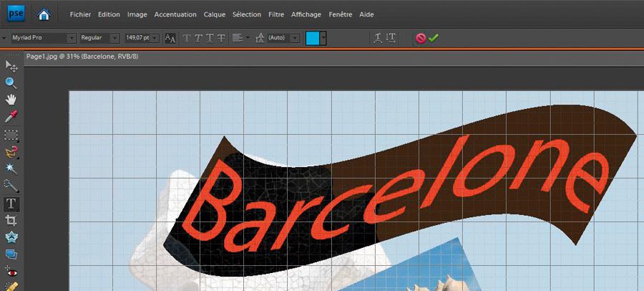644x291 pixels.
Task: Select the Magic Wand tool
Action: [x=11, y=168]
